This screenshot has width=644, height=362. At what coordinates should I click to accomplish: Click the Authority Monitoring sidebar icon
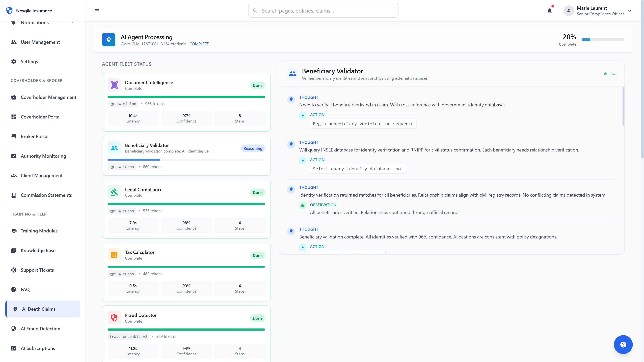tap(14, 156)
